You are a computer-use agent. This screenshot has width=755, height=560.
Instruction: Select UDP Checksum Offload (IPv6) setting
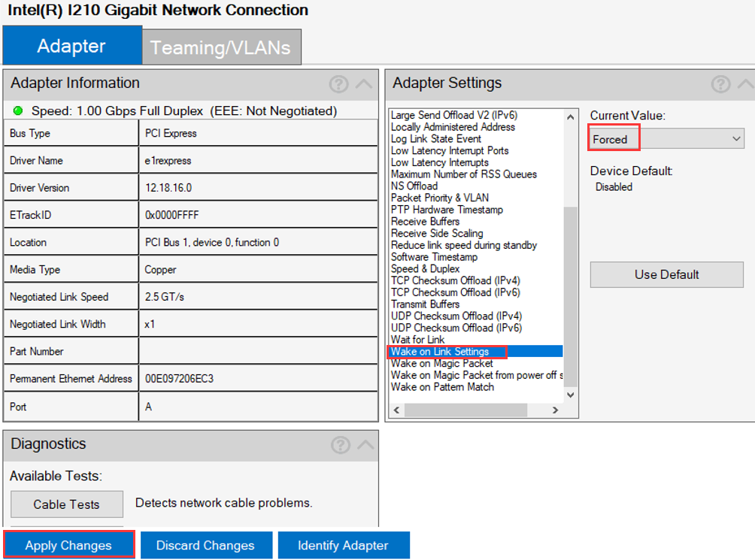(456, 328)
